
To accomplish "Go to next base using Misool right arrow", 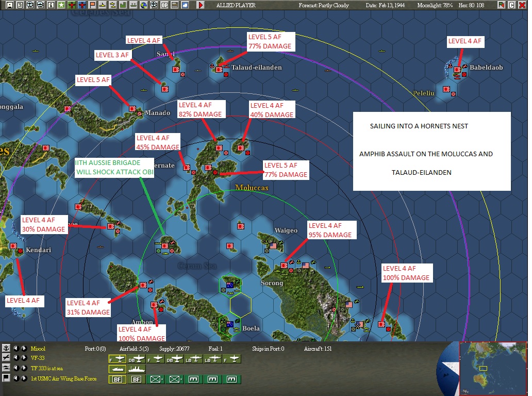I will pyautogui.click(x=24, y=348).
